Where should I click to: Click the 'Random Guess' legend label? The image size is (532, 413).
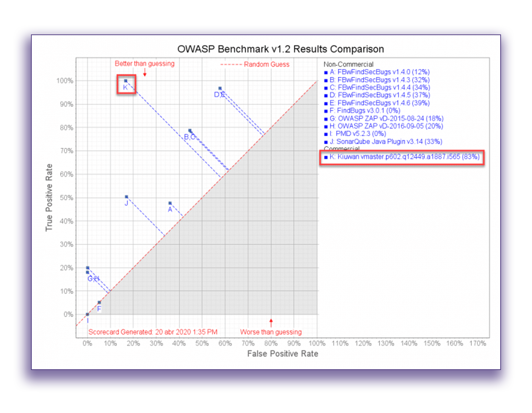[x=267, y=64]
